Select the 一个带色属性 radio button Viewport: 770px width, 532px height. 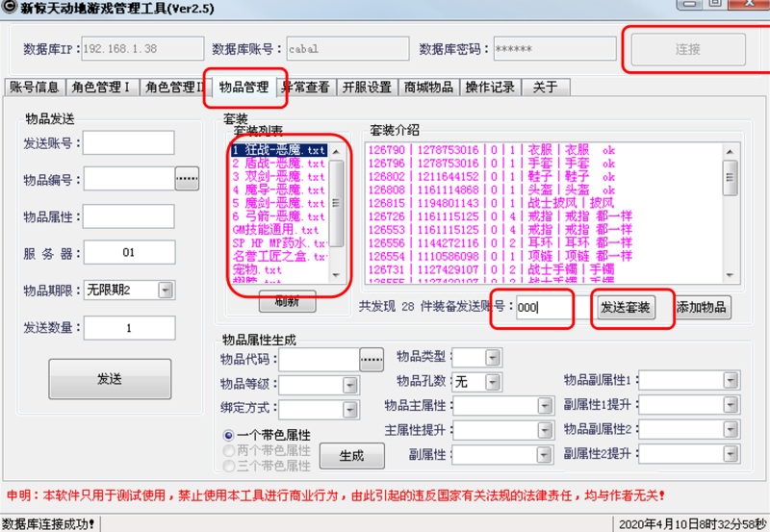point(229,435)
